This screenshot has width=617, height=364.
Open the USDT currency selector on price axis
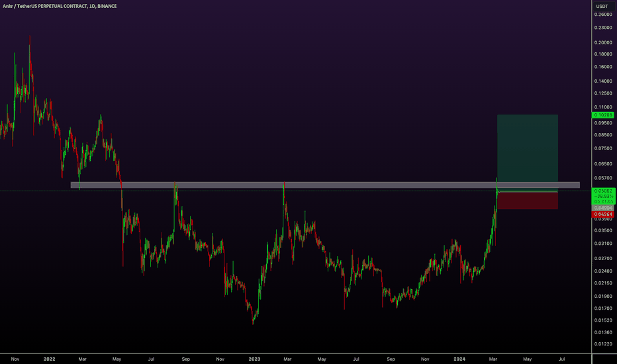[x=602, y=6]
